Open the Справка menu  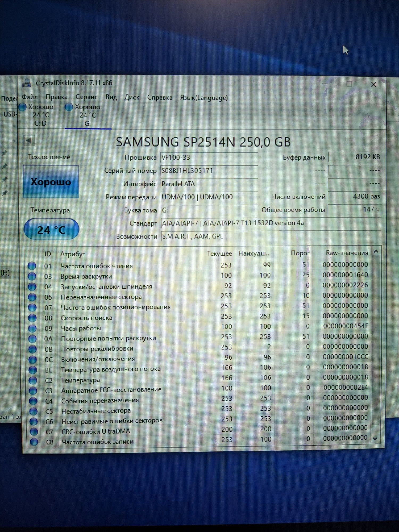160,98
